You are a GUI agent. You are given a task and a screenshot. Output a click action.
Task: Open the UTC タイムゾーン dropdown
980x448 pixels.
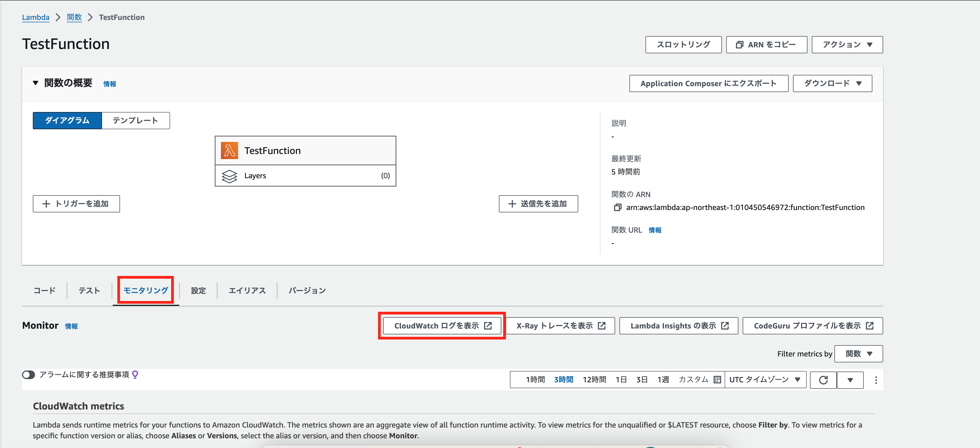coord(765,380)
